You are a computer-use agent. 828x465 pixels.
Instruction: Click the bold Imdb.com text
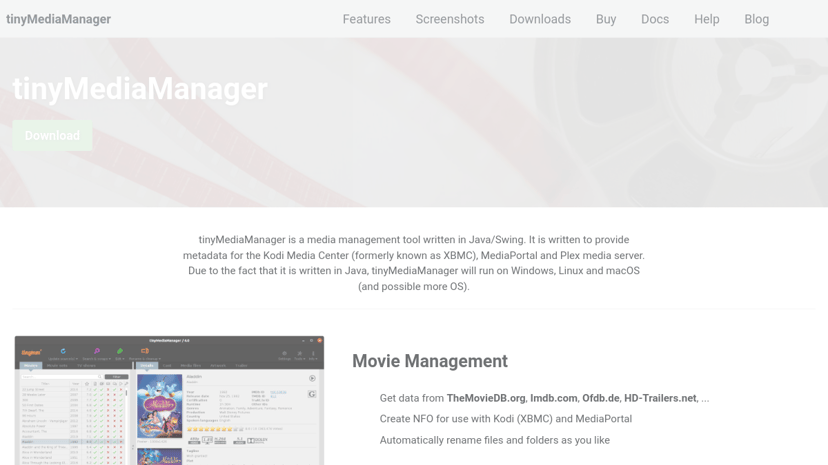click(553, 398)
